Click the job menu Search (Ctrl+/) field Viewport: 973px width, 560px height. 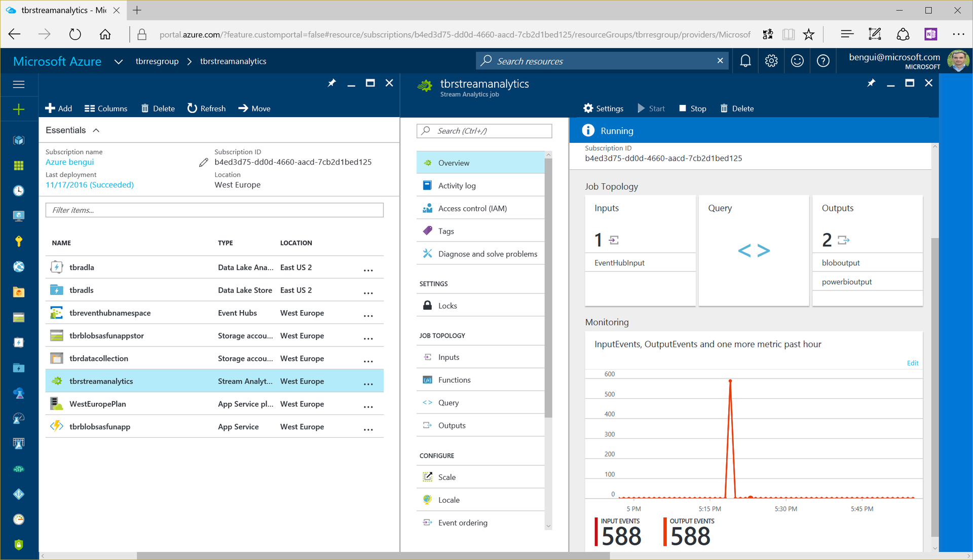click(x=484, y=131)
